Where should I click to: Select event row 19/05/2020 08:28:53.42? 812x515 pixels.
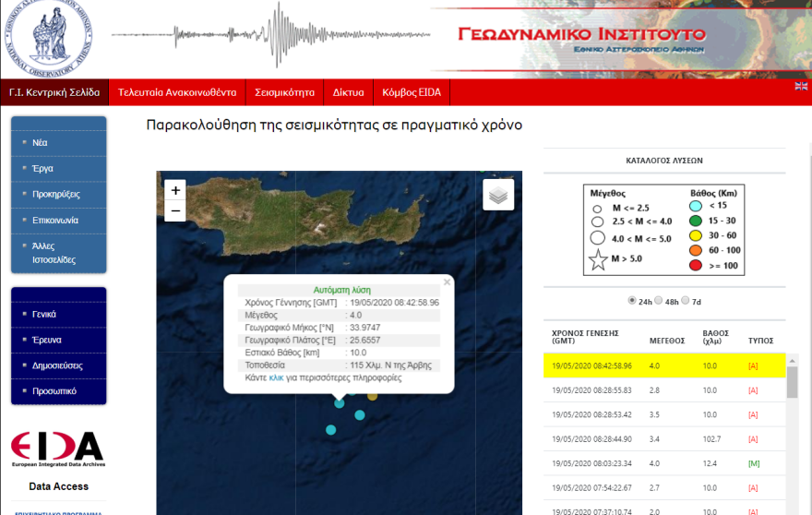coord(664,414)
